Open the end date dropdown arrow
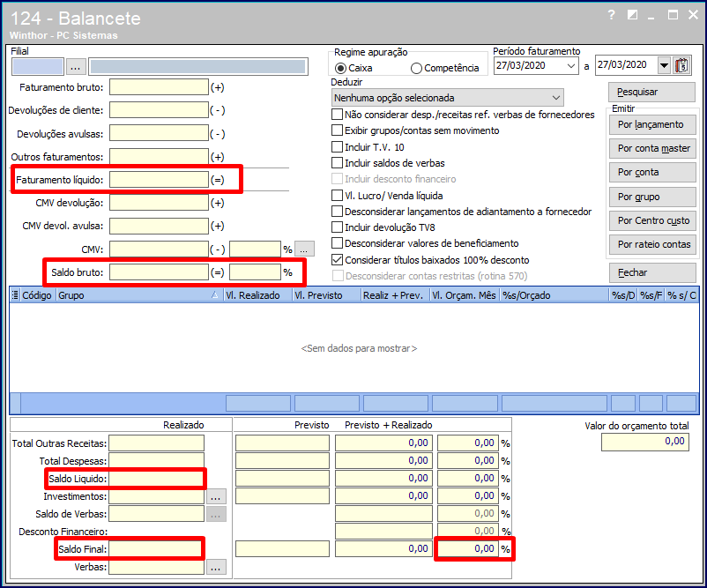Viewport: 707px width, 588px height. pyautogui.click(x=664, y=66)
